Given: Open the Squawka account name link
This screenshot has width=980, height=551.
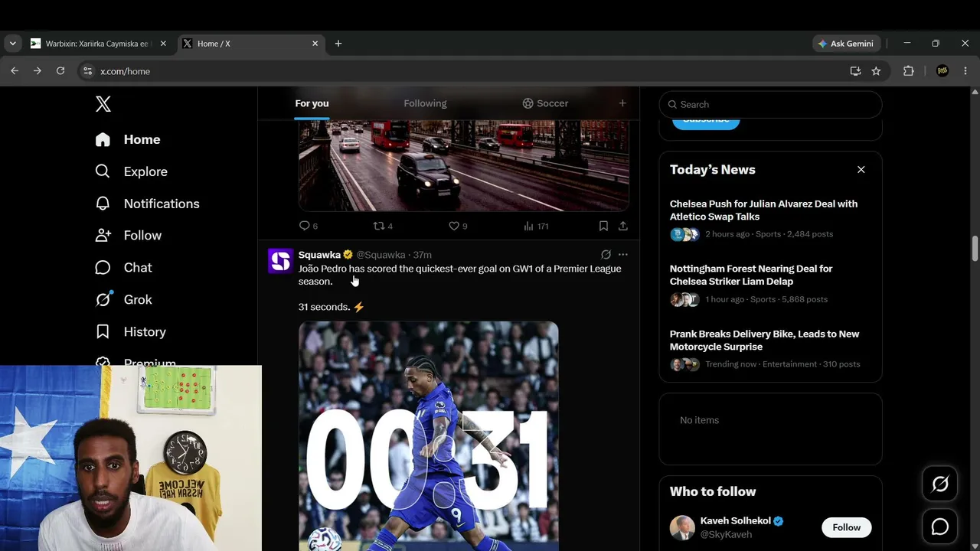Looking at the screenshot, I should 319,255.
